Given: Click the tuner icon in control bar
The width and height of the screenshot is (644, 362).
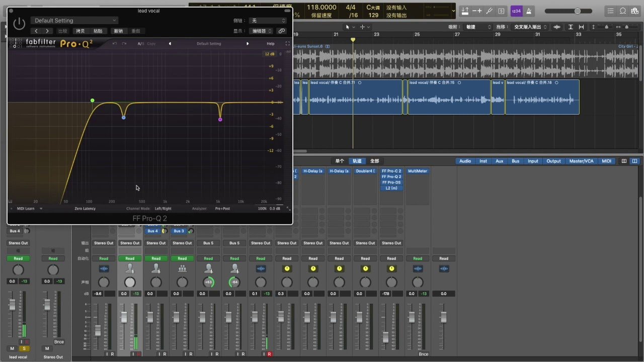Looking at the screenshot, I should [x=489, y=11].
